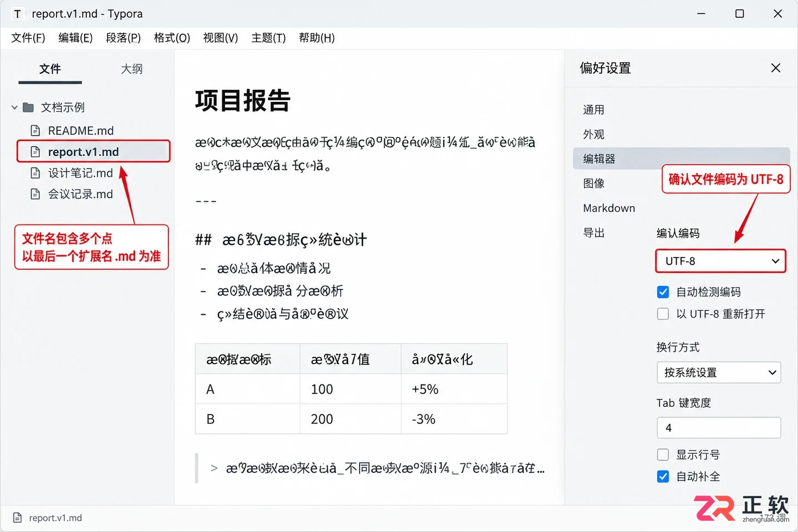
Task: Click report.v1.md in the status bar
Action: (55, 518)
